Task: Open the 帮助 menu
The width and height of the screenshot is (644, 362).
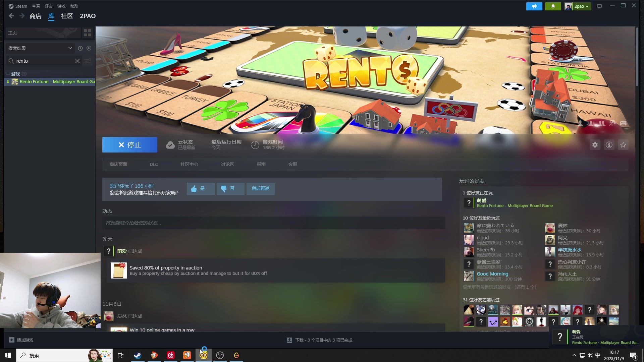Action: pyautogui.click(x=74, y=6)
